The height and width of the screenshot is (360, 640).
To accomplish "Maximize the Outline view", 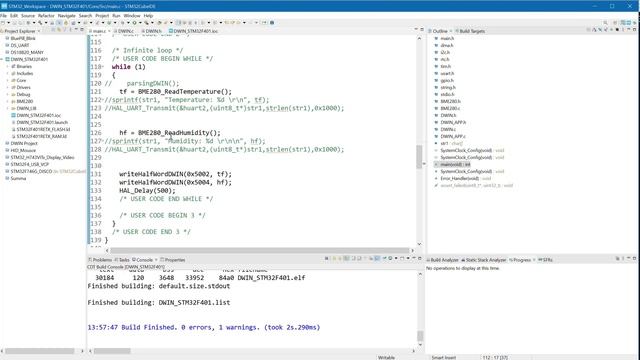I will [x=635, y=29].
